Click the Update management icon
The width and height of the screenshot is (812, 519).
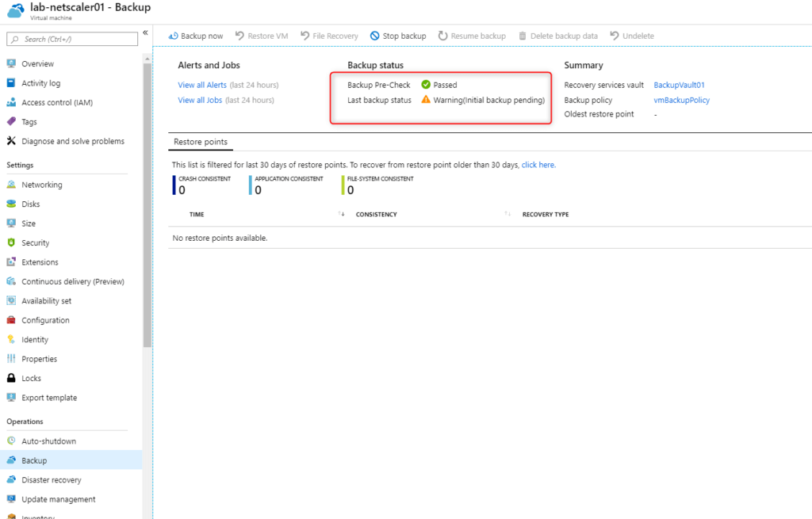11,499
